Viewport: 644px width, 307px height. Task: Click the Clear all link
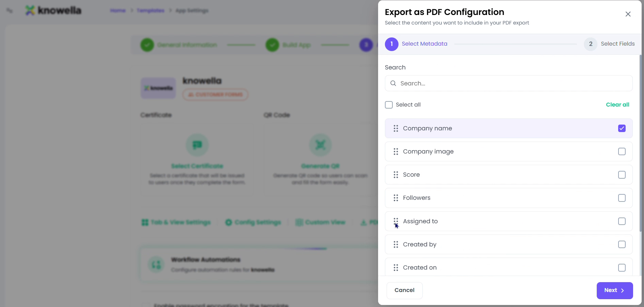[617, 104]
